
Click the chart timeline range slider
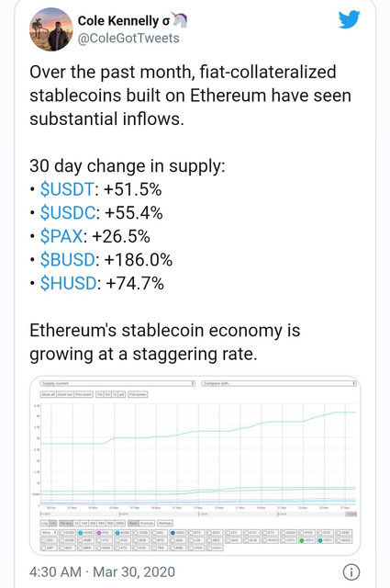tap(198, 514)
